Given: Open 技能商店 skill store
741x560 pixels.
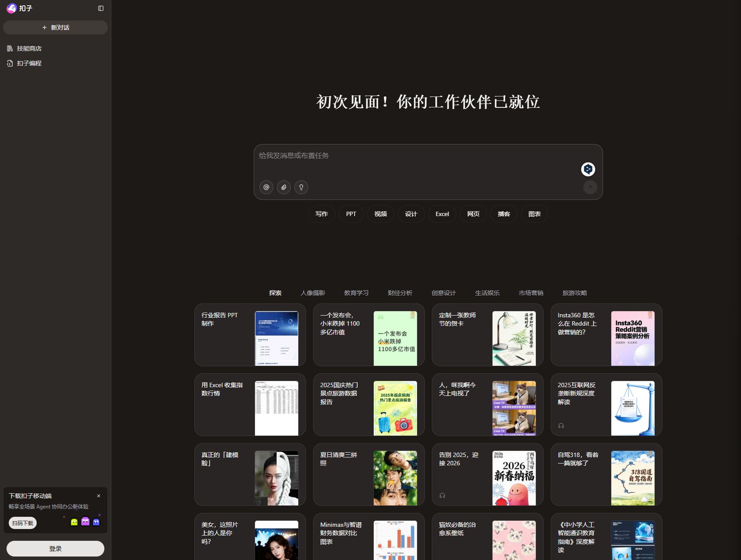Looking at the screenshot, I should tap(29, 48).
